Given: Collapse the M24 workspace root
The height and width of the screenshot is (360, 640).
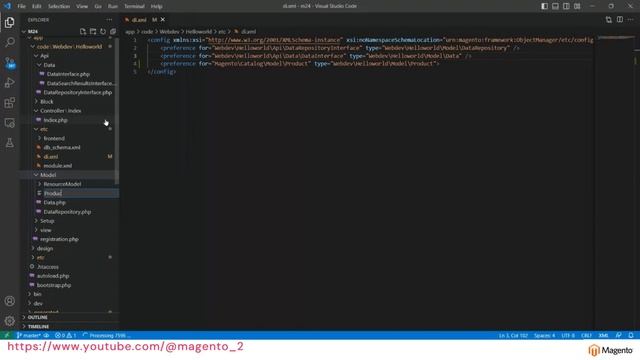Looking at the screenshot, I should tap(24, 31).
